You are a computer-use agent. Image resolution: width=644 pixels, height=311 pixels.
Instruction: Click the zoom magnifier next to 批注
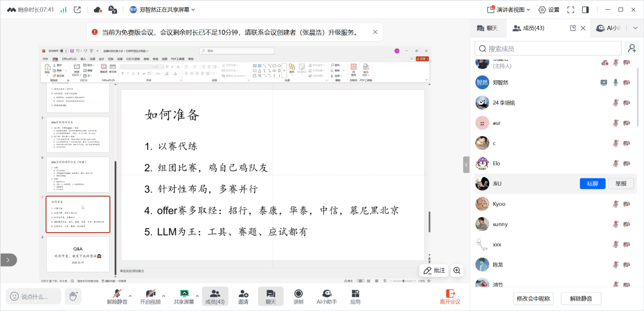click(456, 270)
